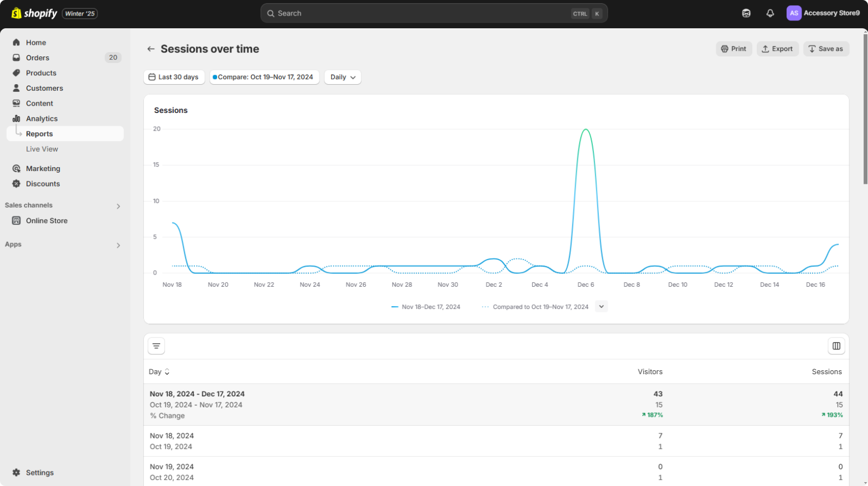
Task: Click the Print button
Action: pyautogui.click(x=733, y=49)
